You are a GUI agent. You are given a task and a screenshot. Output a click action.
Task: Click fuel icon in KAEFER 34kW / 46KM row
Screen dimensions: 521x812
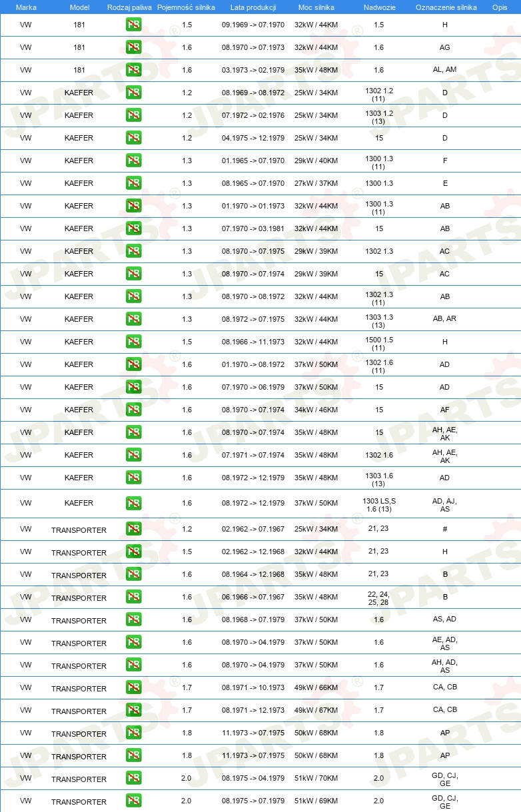[x=133, y=410]
